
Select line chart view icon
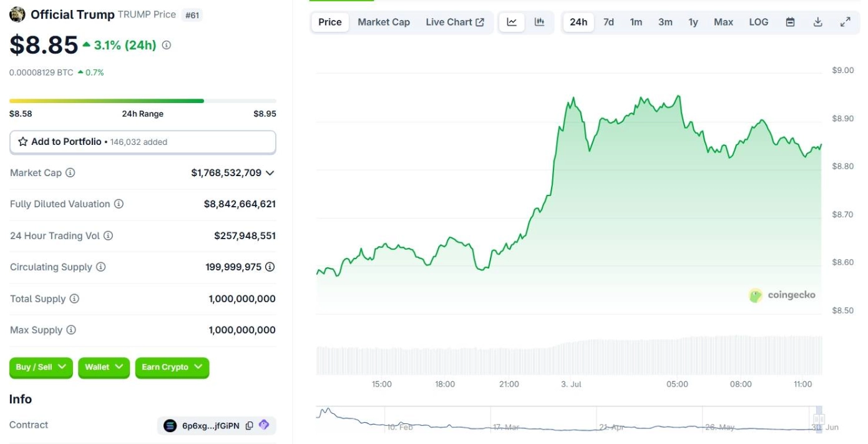pos(512,22)
